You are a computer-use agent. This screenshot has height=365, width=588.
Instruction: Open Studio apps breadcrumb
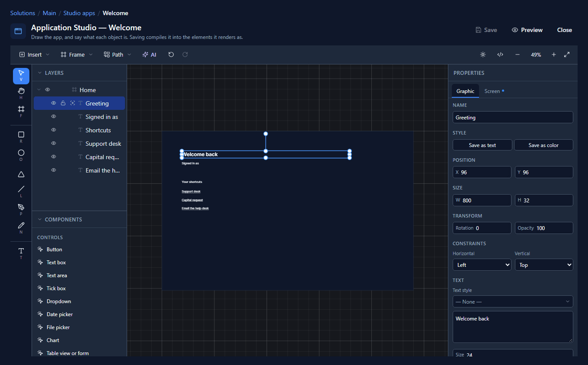[79, 13]
